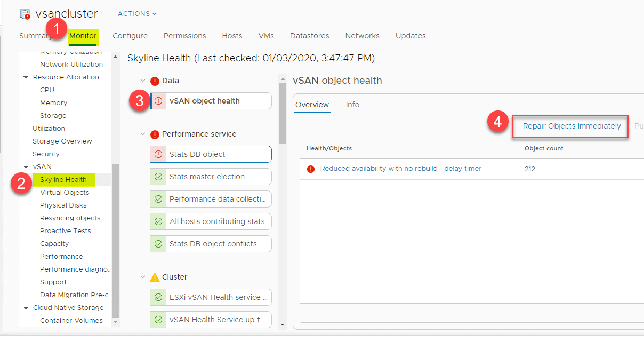Screen dimensions: 644x350
Task: Open Reduced availability with no rebuild link
Action: point(400,169)
